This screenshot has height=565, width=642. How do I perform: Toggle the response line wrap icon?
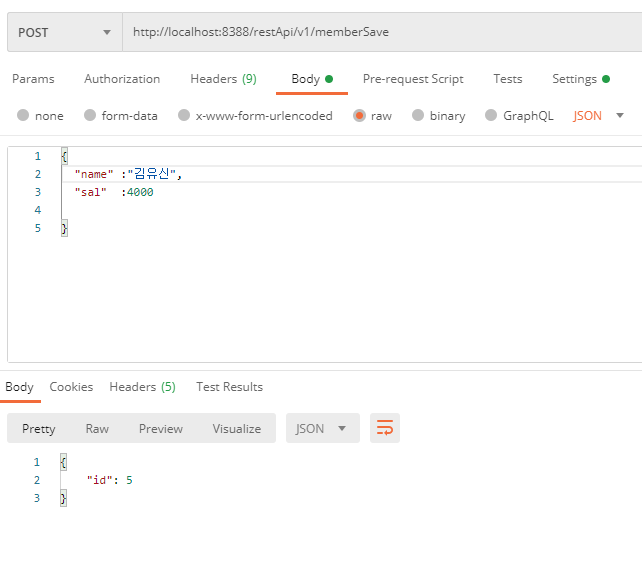385,428
